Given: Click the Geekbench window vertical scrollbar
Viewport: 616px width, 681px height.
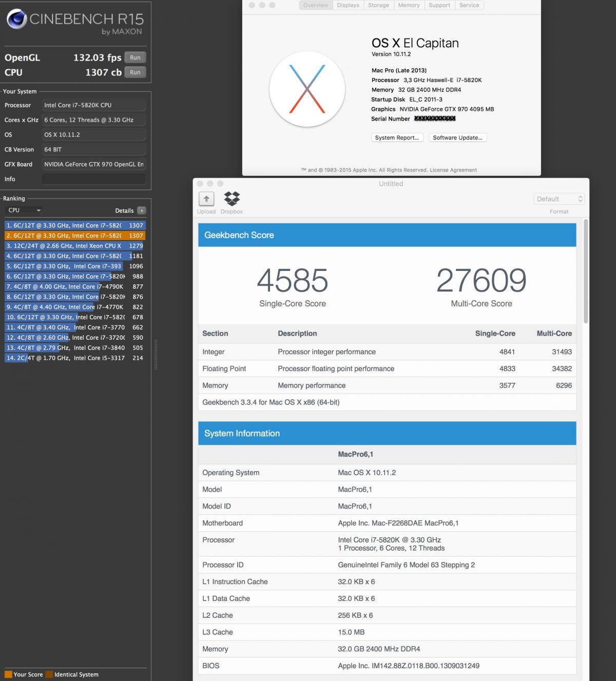Looking at the screenshot, I should 586,272.
